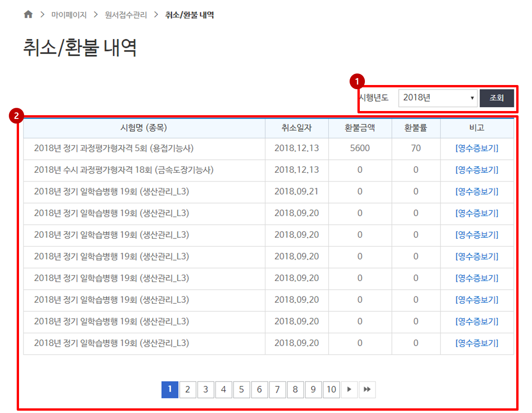This screenshot has height=413, width=532.
Task: Go to page 10
Action: [x=331, y=389]
